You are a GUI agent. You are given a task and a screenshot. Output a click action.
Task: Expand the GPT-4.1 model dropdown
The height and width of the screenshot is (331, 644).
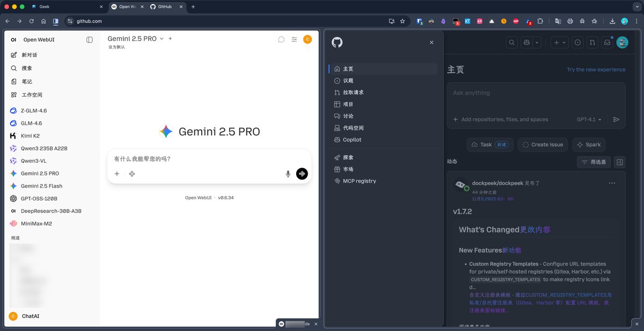pyautogui.click(x=589, y=119)
